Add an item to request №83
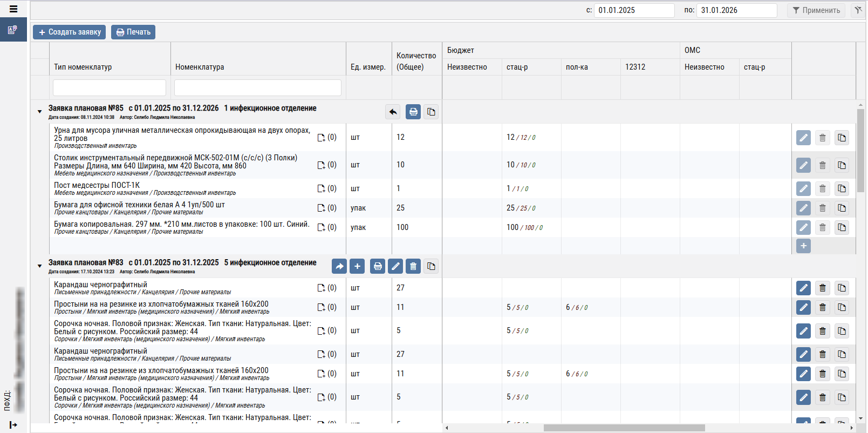Image resolution: width=868 pixels, height=433 pixels. coord(357,266)
